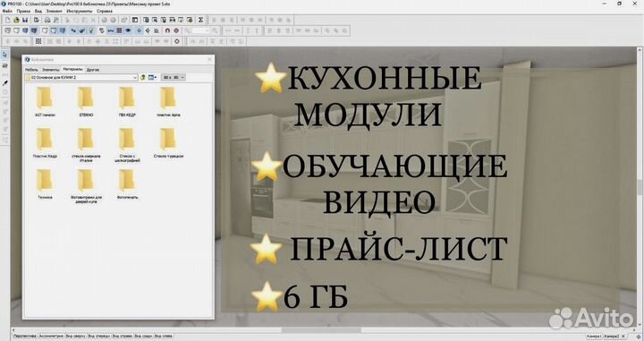644x341 pixels.
Task: Switch to Вид сверху view tab
Action: 75,336
